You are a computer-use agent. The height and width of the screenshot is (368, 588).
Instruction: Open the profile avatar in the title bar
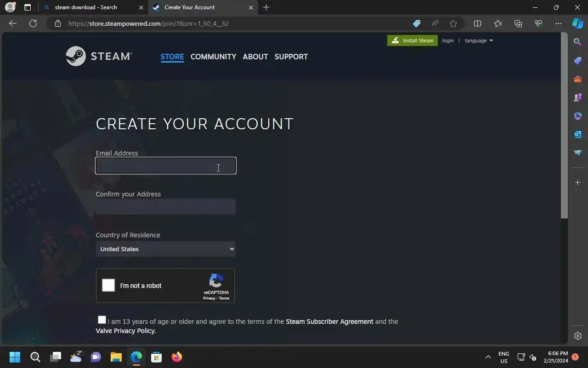(x=10, y=7)
